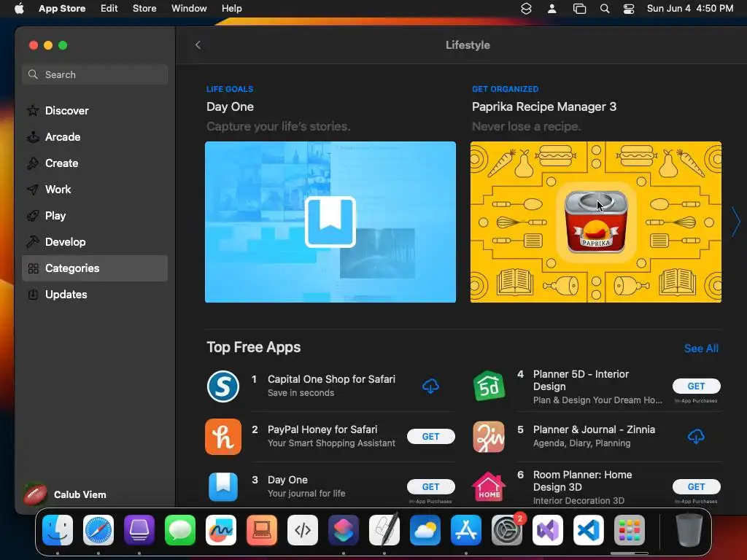Open the Help menu
Viewport: 747px width, 560px height.
(231, 8)
